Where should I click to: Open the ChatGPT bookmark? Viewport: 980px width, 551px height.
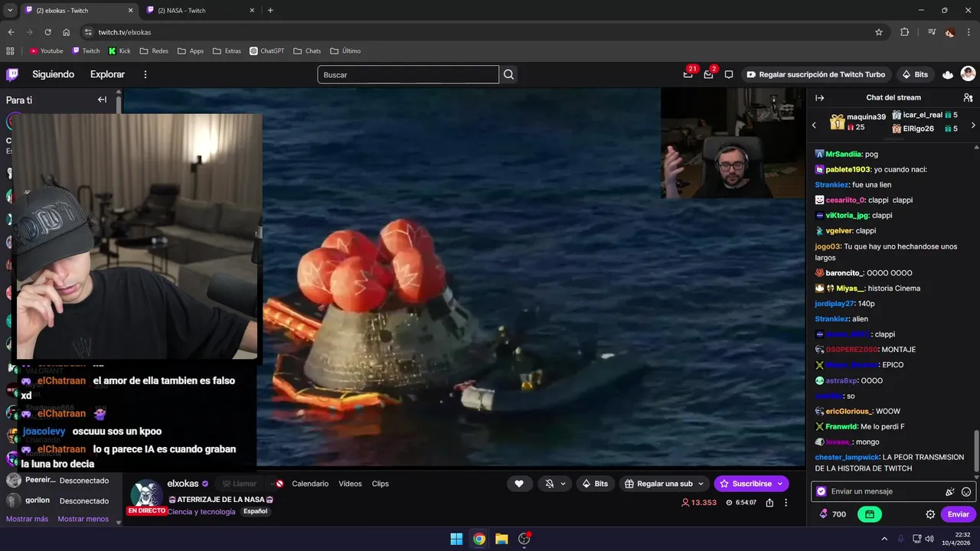(266, 51)
